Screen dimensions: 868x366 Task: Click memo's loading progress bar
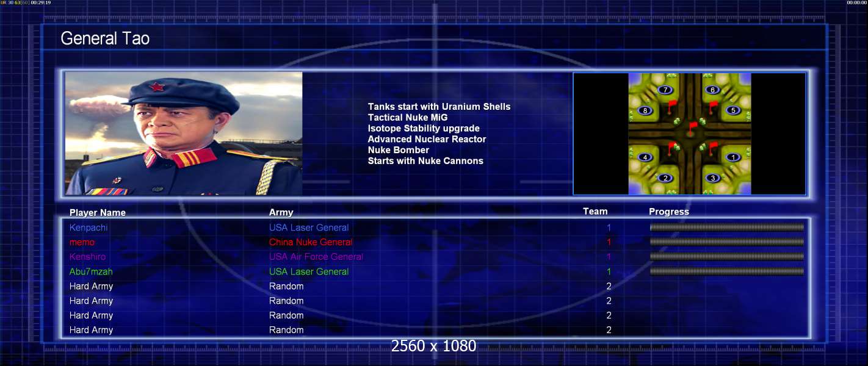tap(726, 242)
